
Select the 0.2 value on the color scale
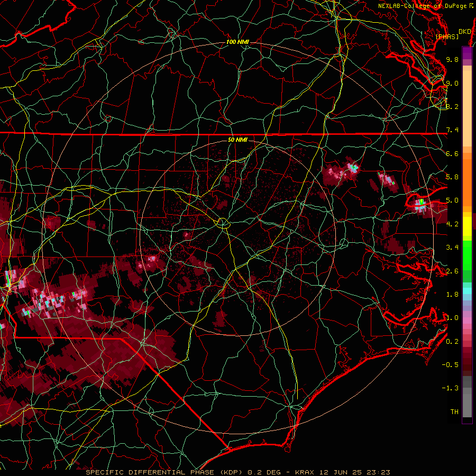452,342
